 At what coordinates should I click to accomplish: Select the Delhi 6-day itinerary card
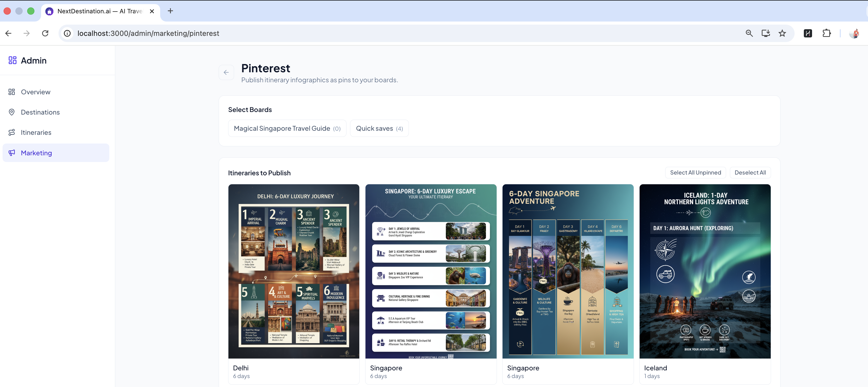294,271
